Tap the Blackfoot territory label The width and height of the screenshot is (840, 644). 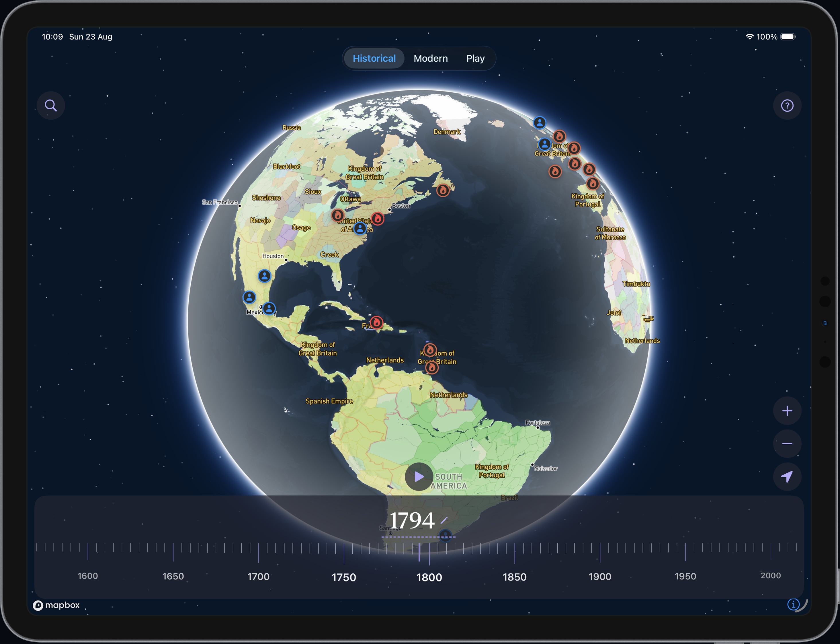[286, 166]
